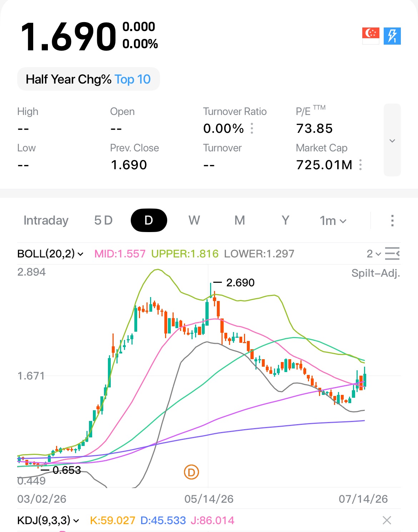
Task: Switch to the W weekly chart tab
Action: (x=194, y=220)
